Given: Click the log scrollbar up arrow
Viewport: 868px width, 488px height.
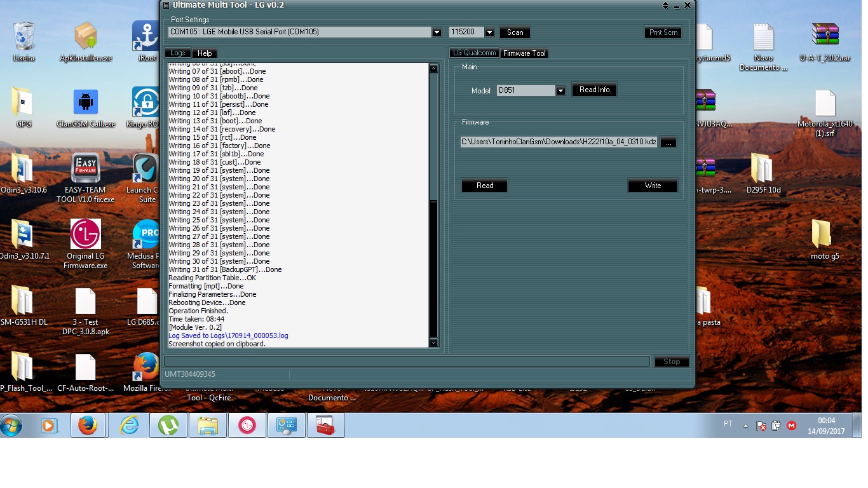Looking at the screenshot, I should [x=434, y=69].
